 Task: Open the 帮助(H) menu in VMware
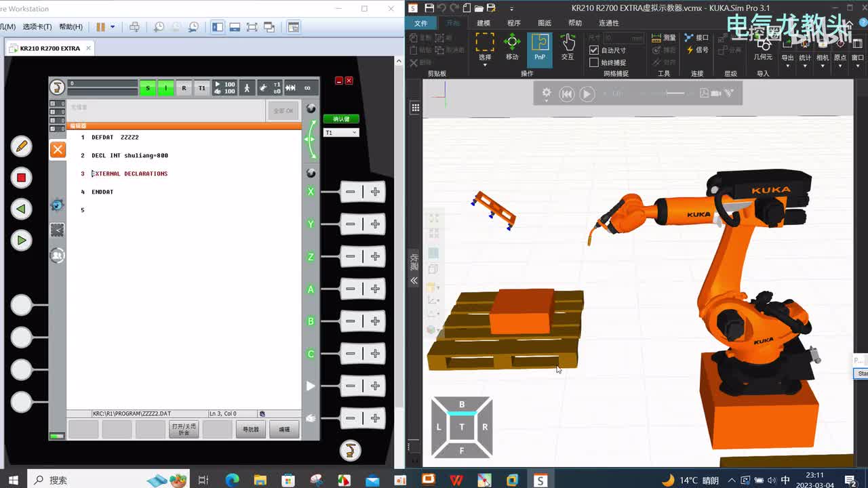(71, 27)
